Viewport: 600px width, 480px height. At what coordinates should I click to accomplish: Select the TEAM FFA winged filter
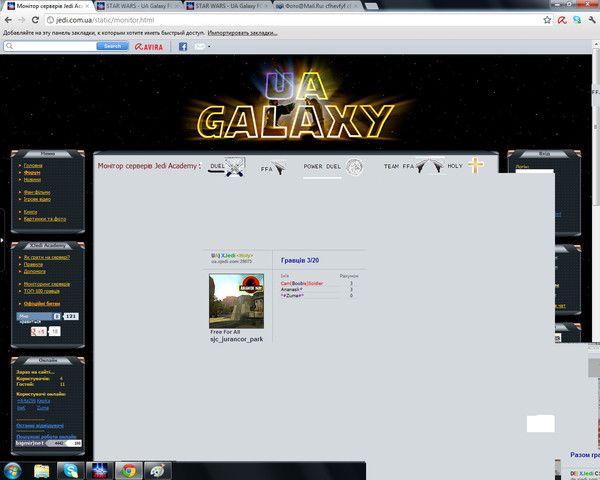click(430, 166)
